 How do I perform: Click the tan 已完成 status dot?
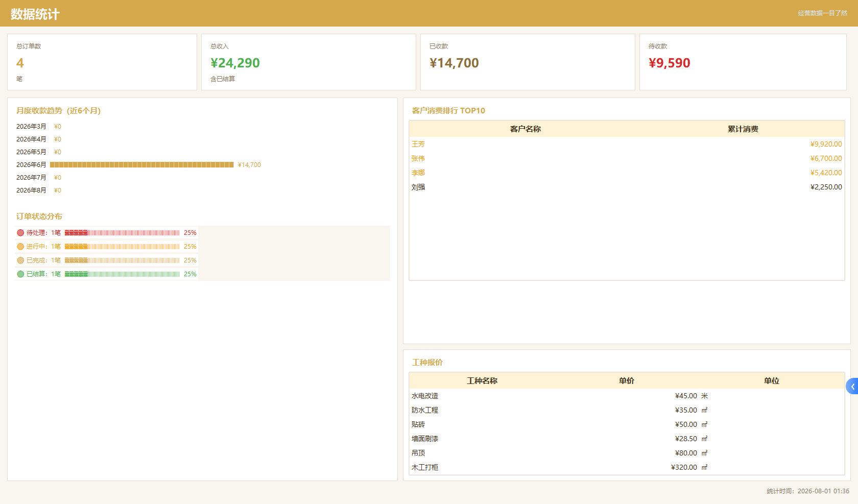click(20, 260)
